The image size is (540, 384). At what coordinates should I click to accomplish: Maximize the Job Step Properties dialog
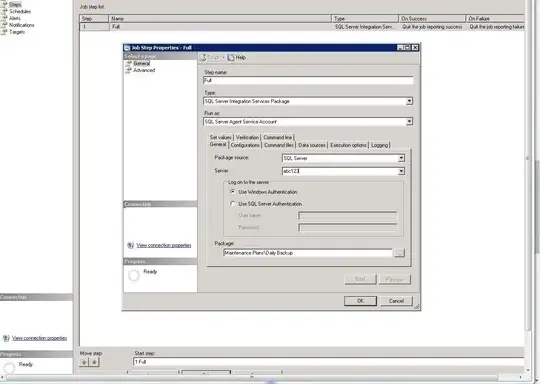pyautogui.click(x=407, y=48)
